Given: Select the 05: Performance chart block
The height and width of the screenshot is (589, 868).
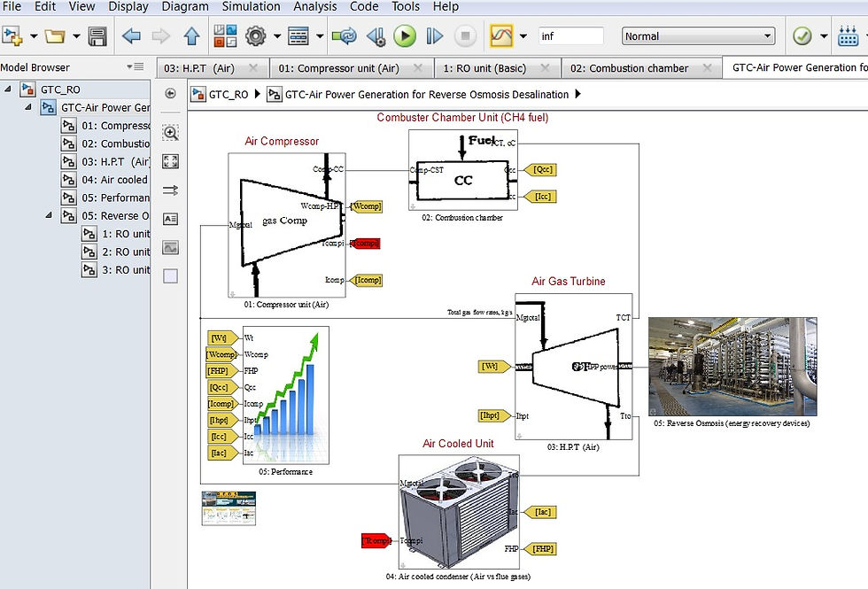Looking at the screenshot, I should (x=285, y=395).
